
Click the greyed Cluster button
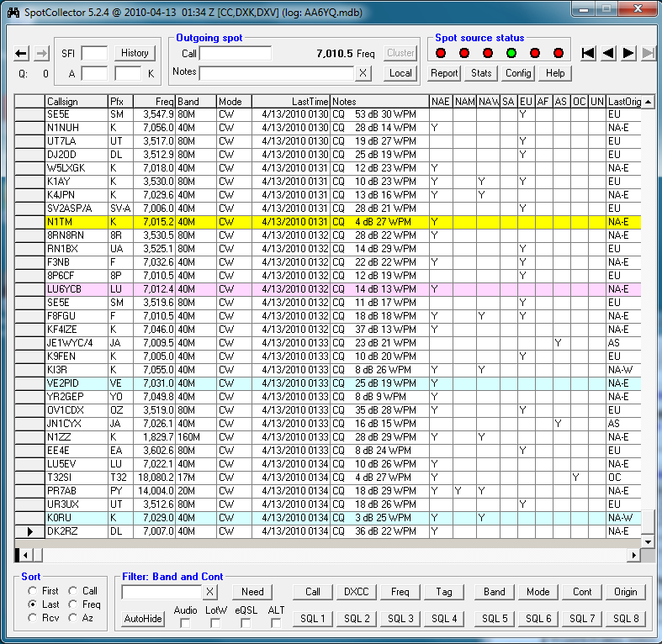pyautogui.click(x=400, y=53)
